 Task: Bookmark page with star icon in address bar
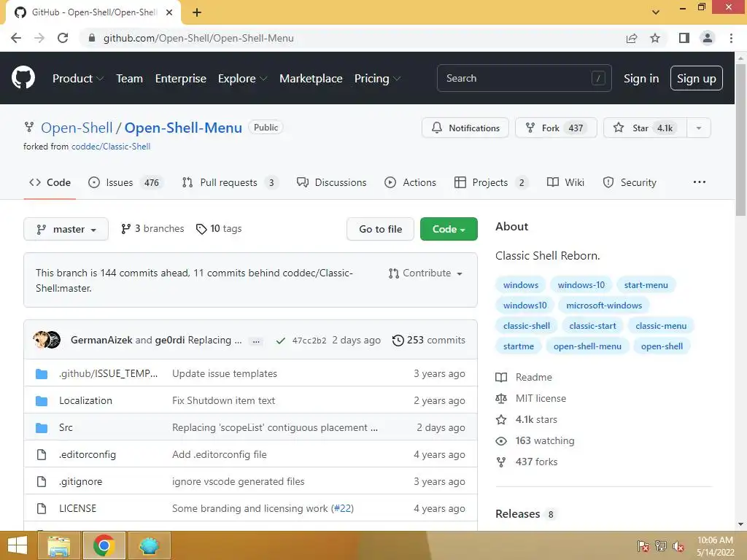pyautogui.click(x=655, y=38)
